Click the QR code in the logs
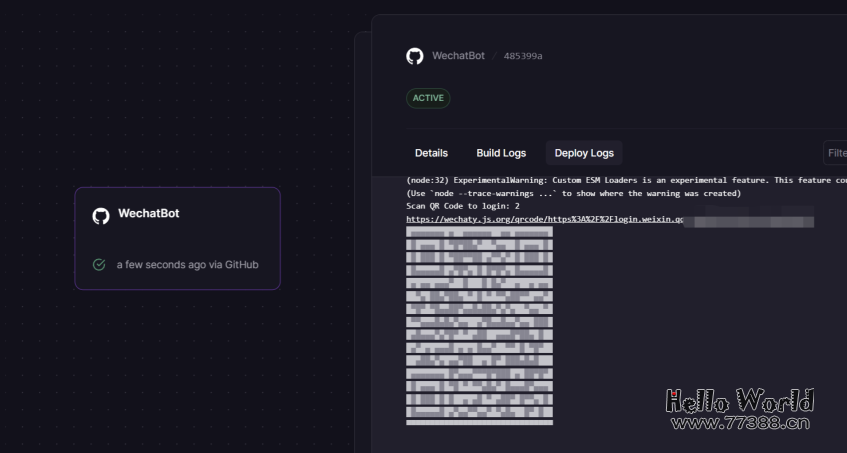 point(479,325)
